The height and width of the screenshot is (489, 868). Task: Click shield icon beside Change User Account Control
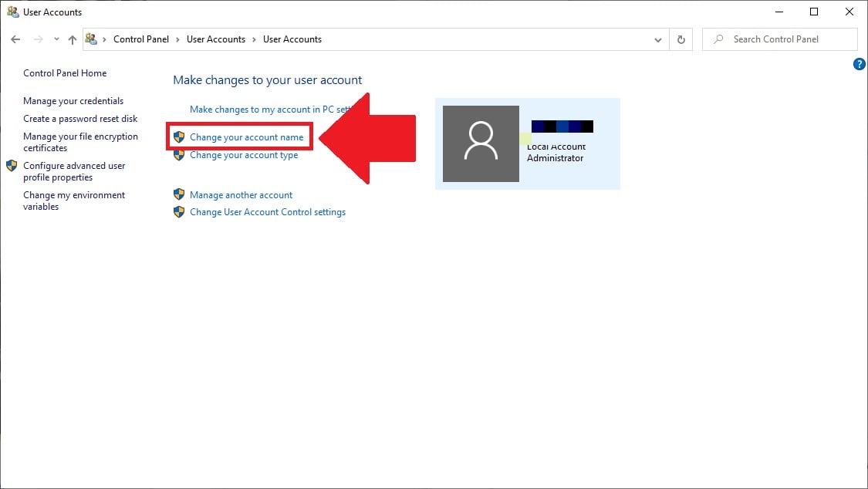(179, 212)
